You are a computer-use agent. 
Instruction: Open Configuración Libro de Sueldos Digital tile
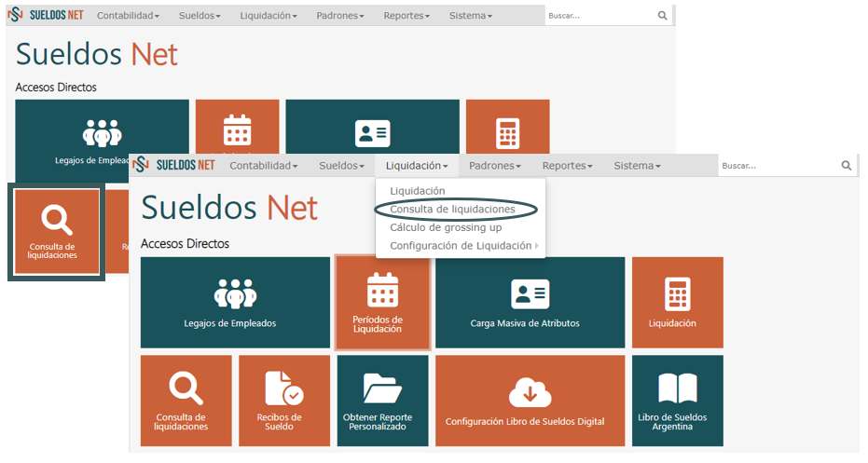point(530,401)
